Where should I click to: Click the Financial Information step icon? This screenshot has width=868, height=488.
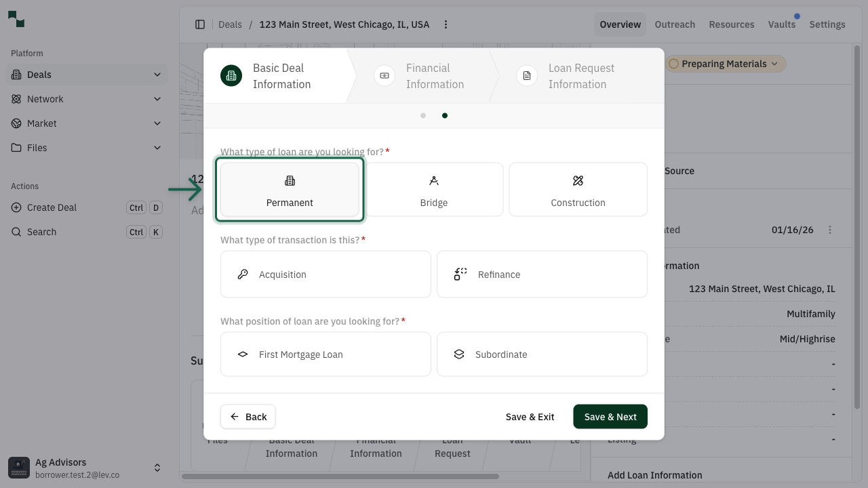[384, 75]
